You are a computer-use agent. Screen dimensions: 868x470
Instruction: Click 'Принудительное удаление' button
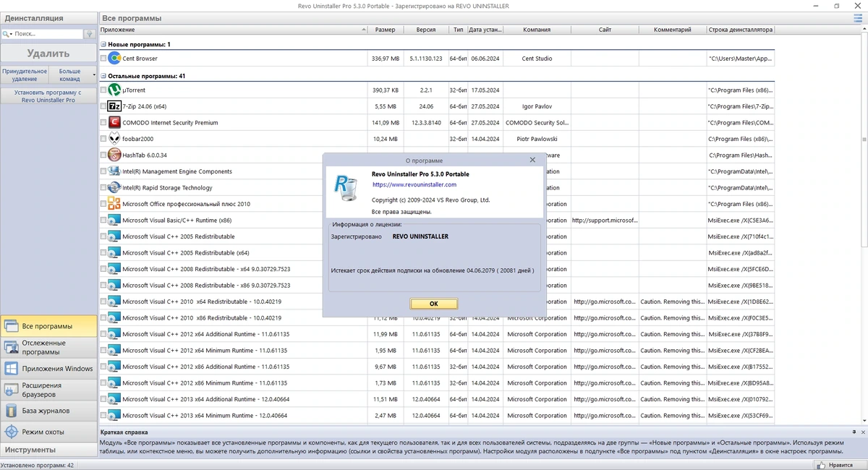pyautogui.click(x=25, y=75)
